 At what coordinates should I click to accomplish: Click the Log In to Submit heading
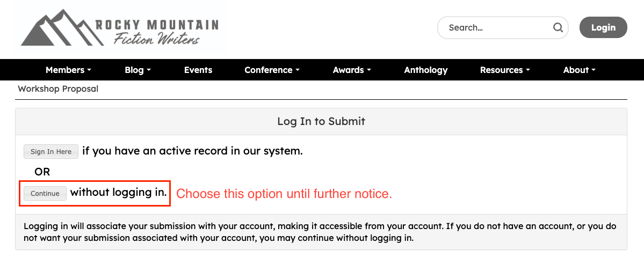(321, 121)
